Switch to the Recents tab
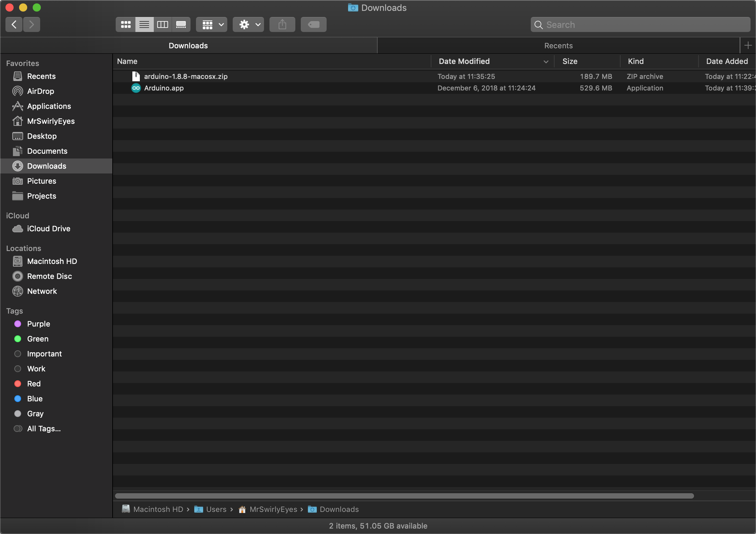 [558, 46]
